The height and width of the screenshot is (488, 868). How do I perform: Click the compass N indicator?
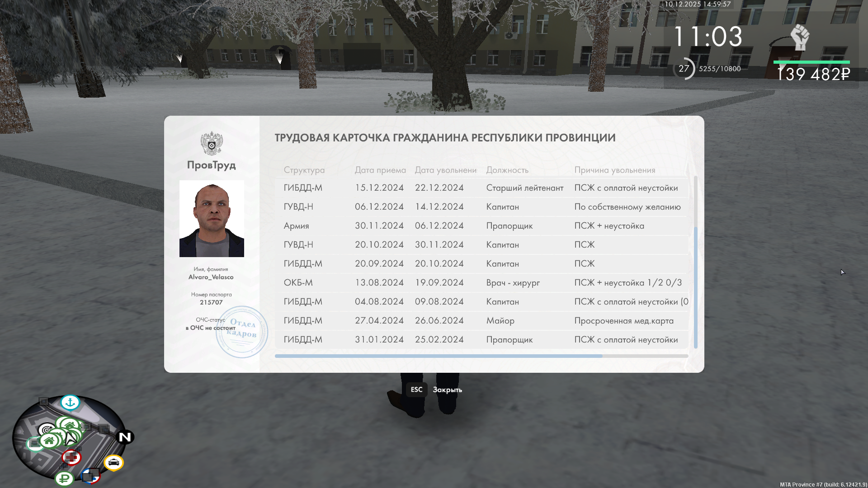tap(125, 437)
